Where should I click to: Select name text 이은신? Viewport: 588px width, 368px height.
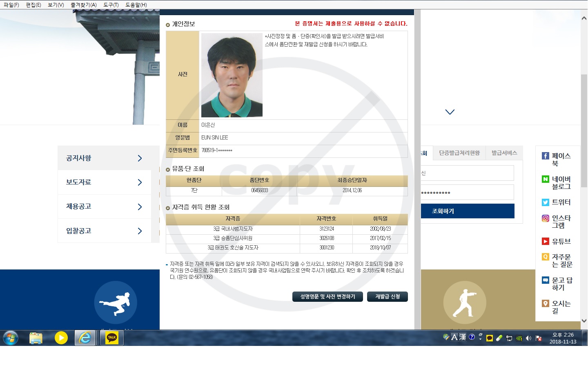point(208,125)
